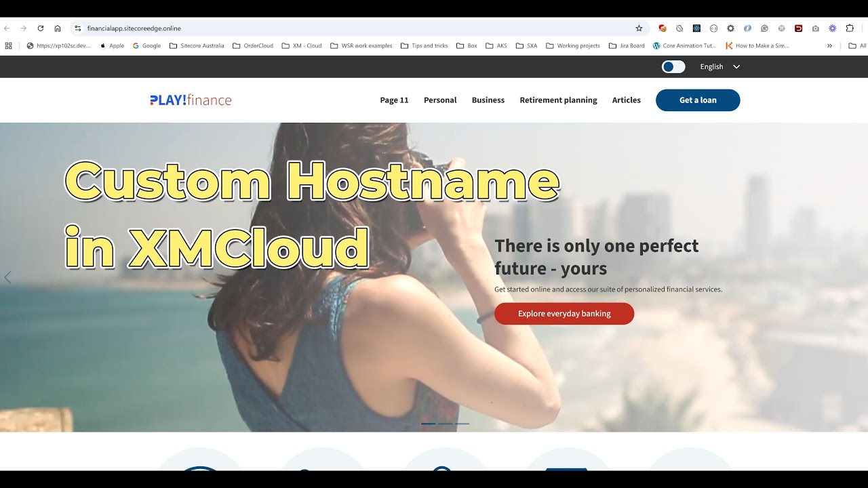868x488 pixels.
Task: Reload the page with the refresh icon
Action: 41,28
